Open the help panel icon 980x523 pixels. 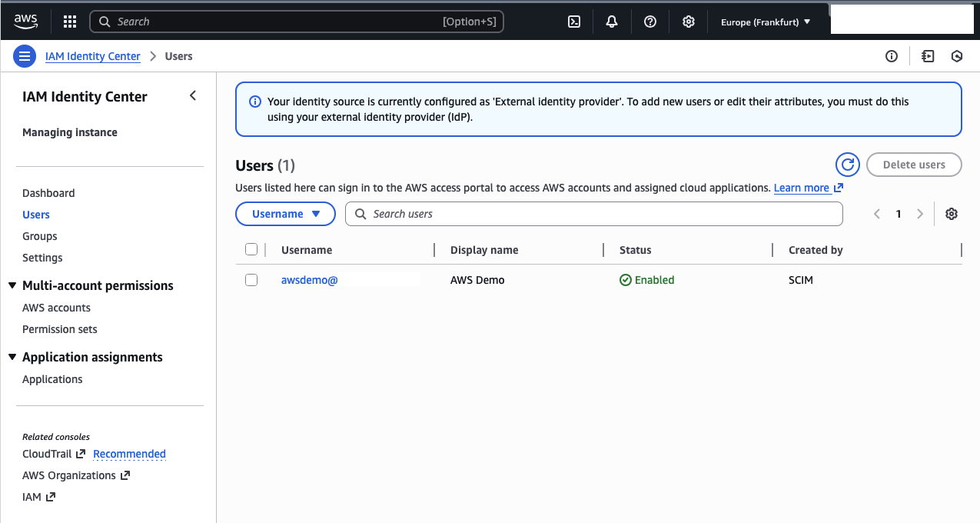(649, 22)
